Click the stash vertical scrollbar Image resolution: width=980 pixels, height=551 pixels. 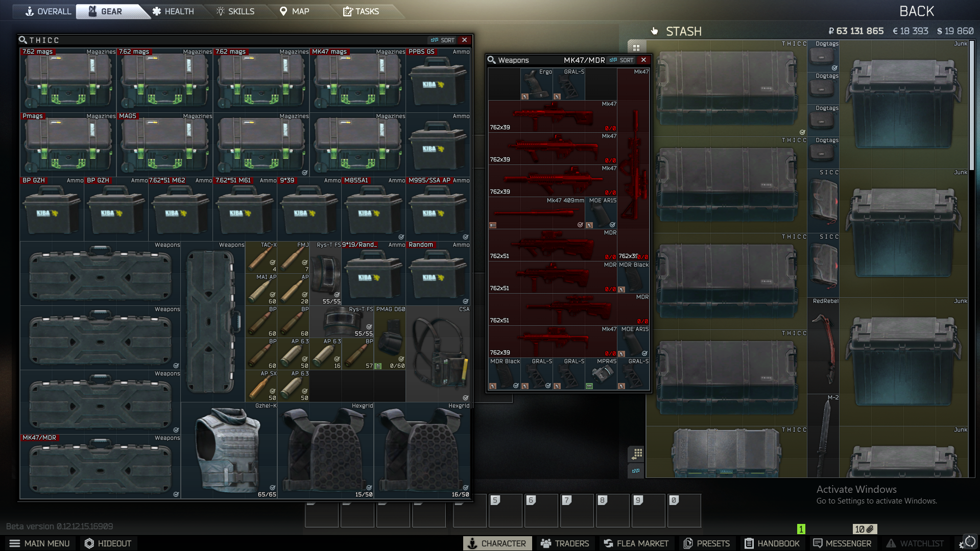pos(972,106)
